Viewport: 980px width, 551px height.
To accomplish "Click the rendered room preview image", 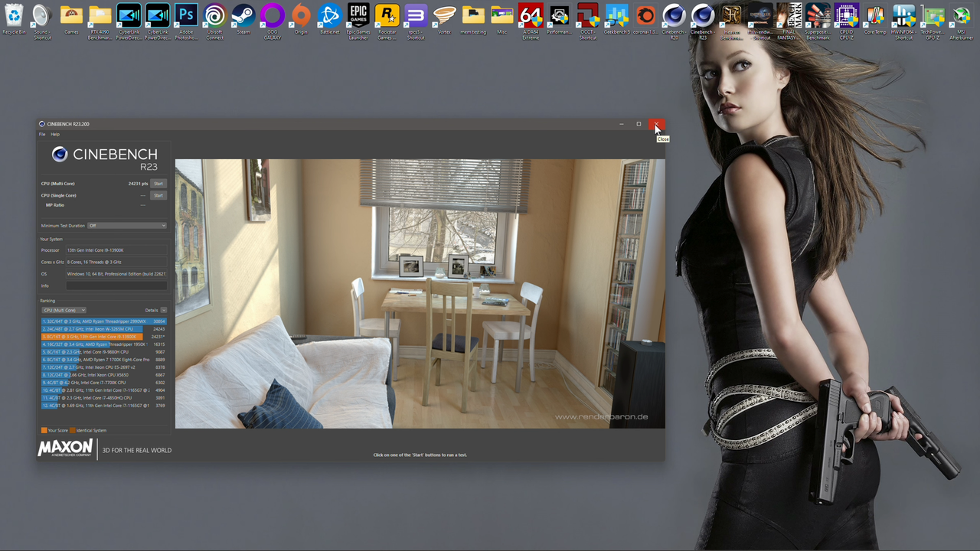I will tap(420, 294).
